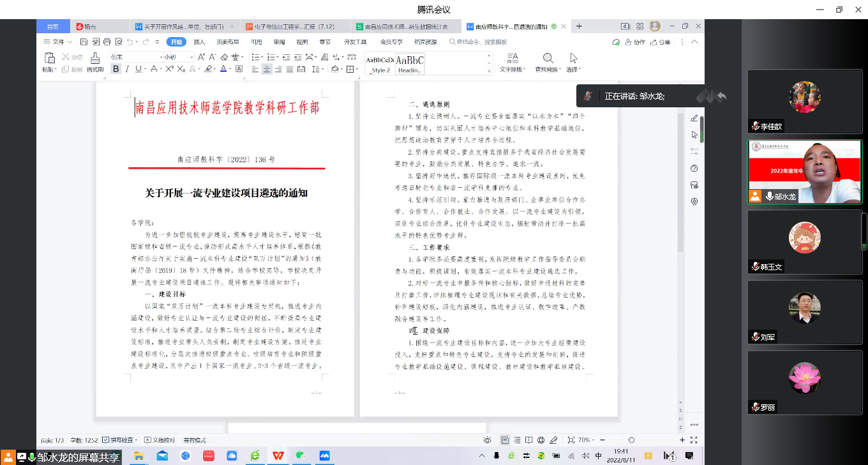Click the superscript X² icon
The width and height of the screenshot is (868, 465).
169,69
